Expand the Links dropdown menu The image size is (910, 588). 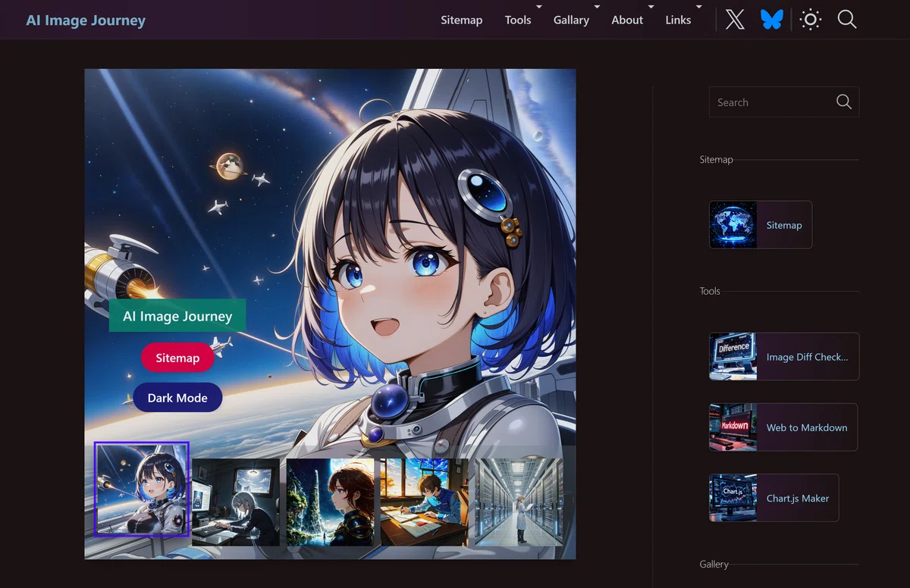[678, 20]
